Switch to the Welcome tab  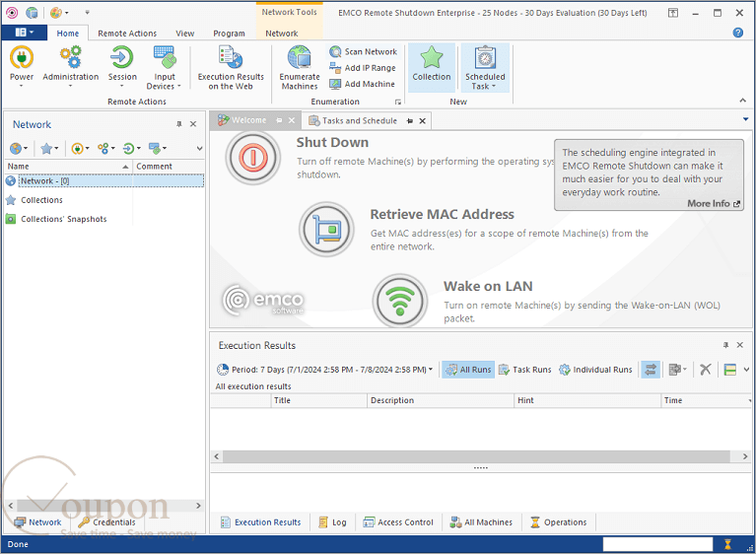(x=248, y=120)
